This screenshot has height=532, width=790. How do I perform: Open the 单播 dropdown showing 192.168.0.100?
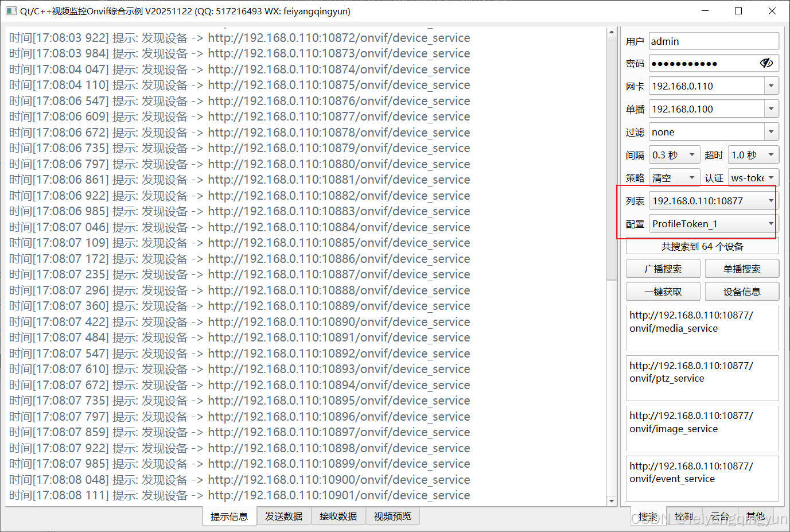coord(714,109)
